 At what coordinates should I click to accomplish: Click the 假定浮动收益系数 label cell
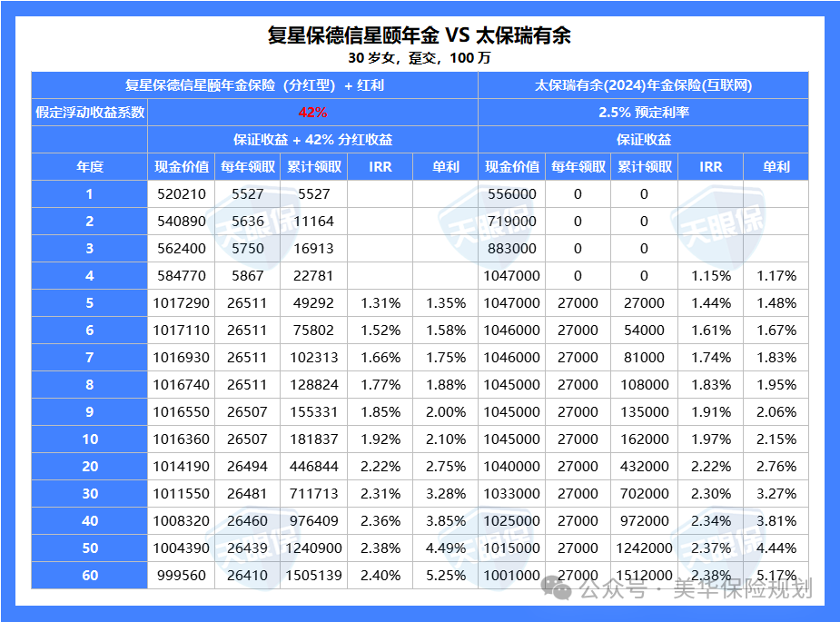(x=89, y=113)
